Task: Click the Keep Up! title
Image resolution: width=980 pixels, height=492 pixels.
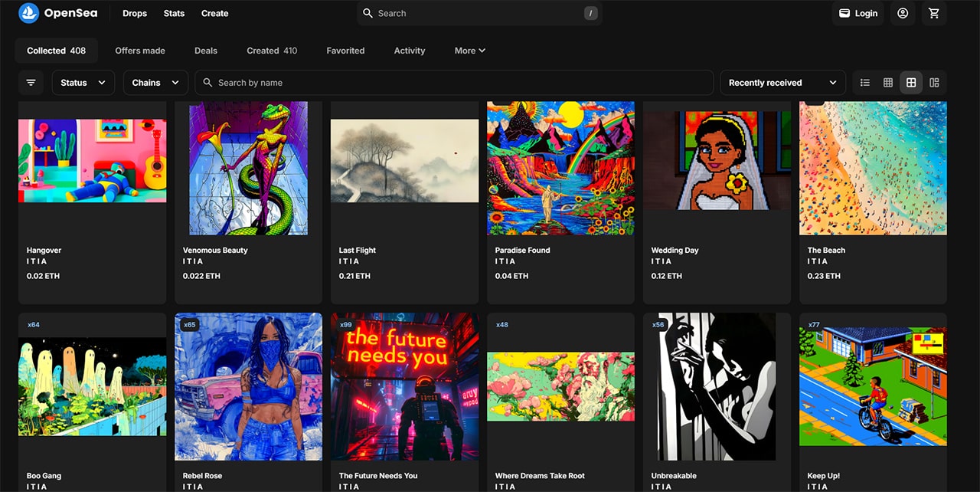Action: [x=823, y=476]
